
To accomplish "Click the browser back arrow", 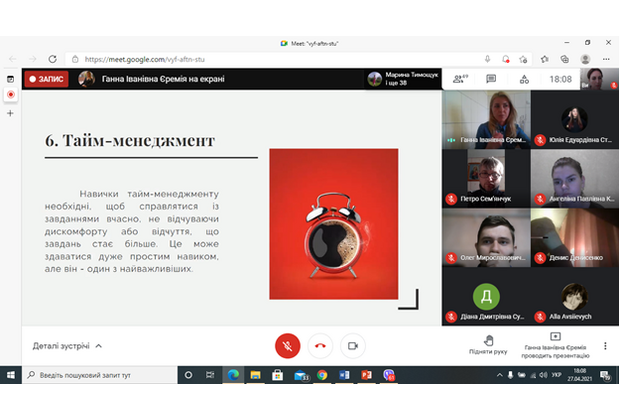I will tap(11, 59).
